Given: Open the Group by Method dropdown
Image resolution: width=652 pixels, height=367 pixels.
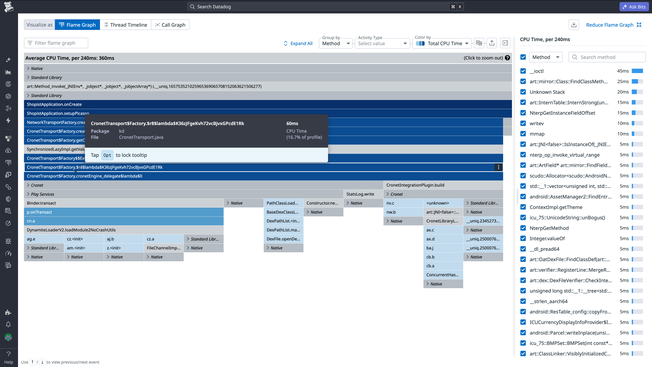Looking at the screenshot, I should pyautogui.click(x=336, y=43).
